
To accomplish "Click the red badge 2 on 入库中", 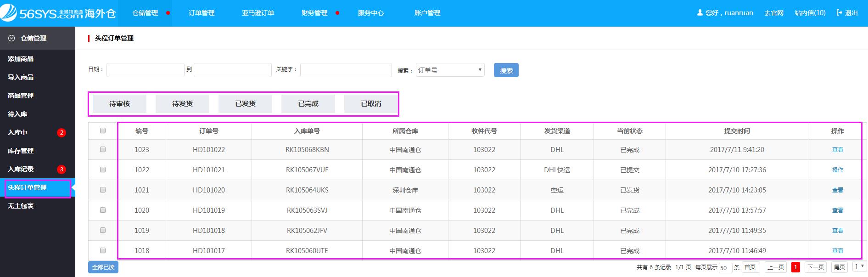I will (62, 133).
